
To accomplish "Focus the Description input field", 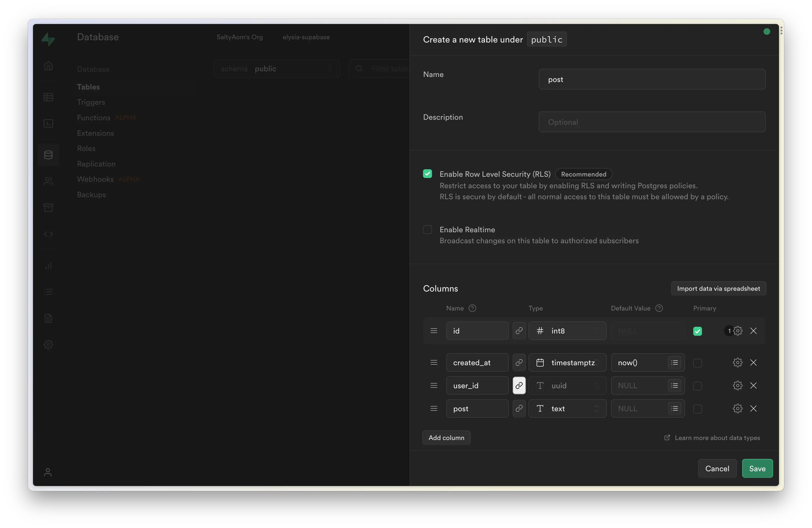I will (652, 122).
